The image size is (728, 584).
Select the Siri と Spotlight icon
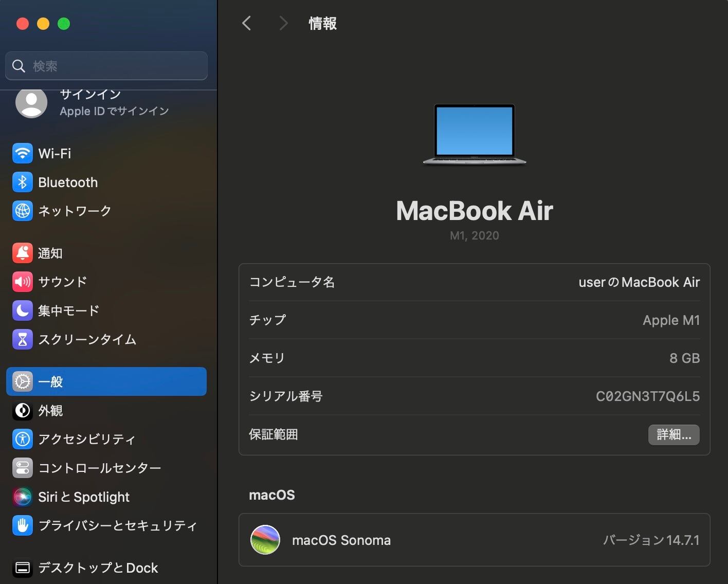[23, 497]
